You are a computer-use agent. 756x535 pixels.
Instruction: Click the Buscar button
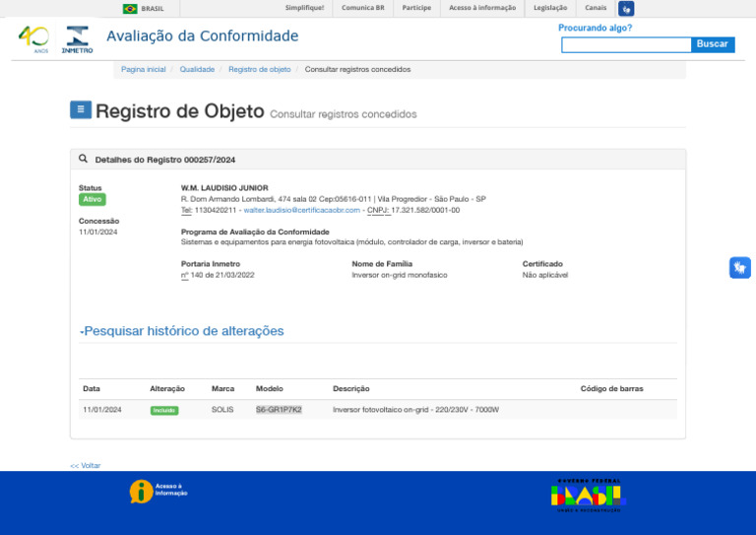click(713, 44)
